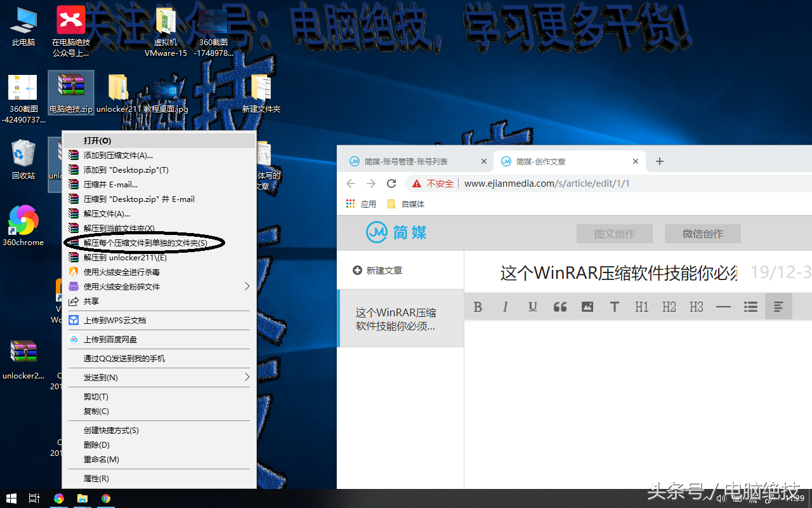The image size is (812, 508).
Task: Choose 解压到 unlocker211\(E)
Action: tap(159, 258)
